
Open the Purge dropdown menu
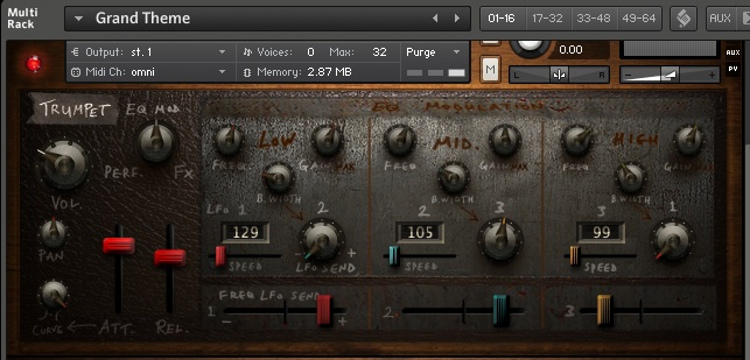point(433,52)
